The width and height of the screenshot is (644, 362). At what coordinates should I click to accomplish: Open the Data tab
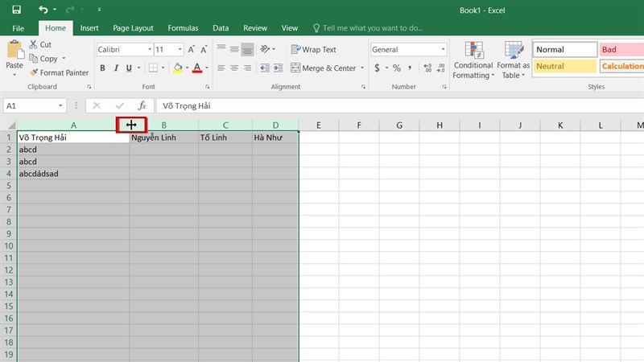tap(221, 28)
